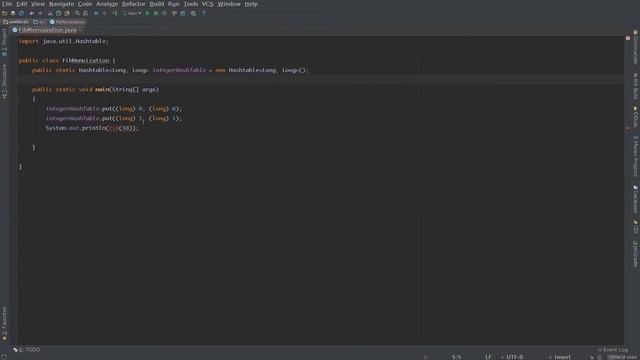Open the Refactor menu
Screen dimensions: 640x360
click(133, 4)
